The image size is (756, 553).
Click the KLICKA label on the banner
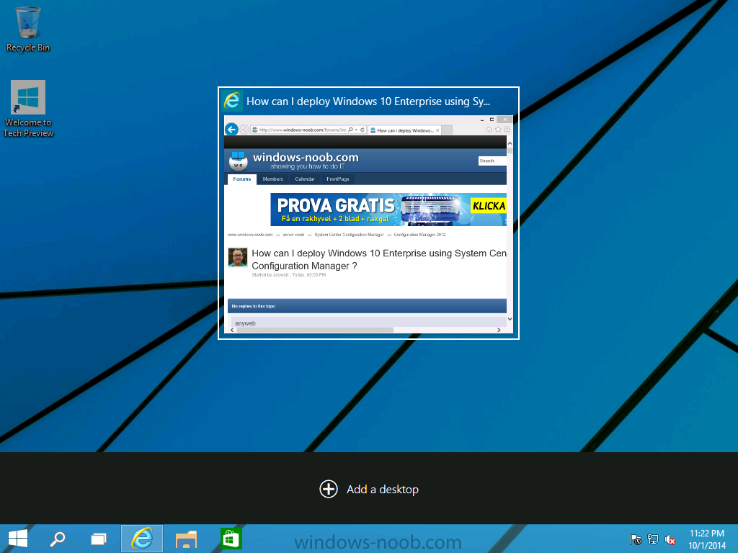tap(489, 206)
